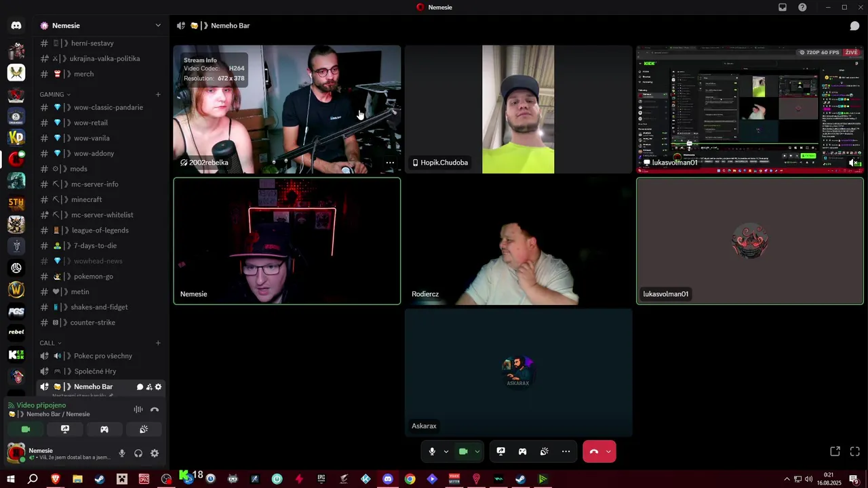
Task: Focus Rodiercz video tile
Action: [519, 241]
